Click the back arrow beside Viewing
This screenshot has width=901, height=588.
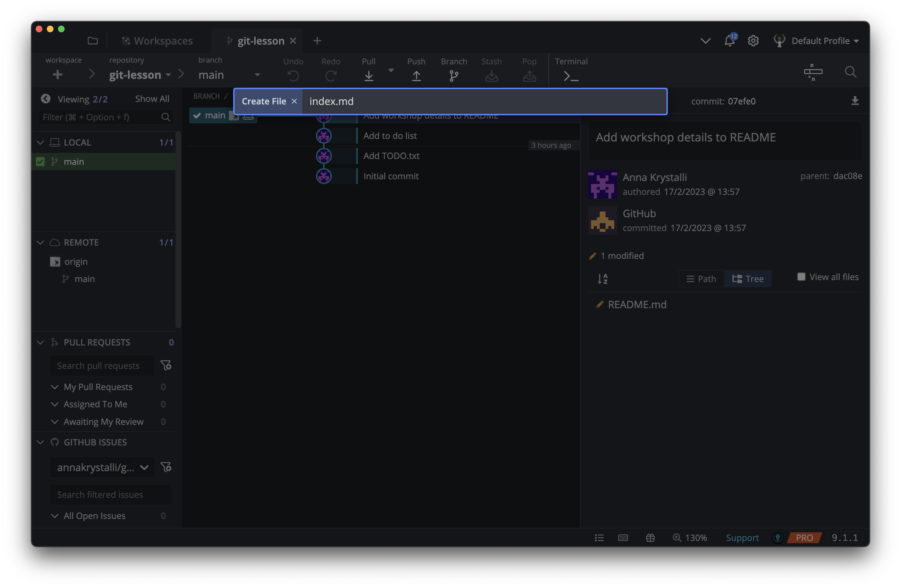46,99
